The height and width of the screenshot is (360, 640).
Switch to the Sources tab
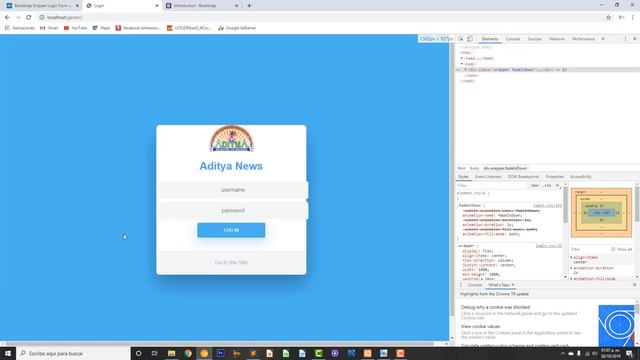pyautogui.click(x=534, y=39)
